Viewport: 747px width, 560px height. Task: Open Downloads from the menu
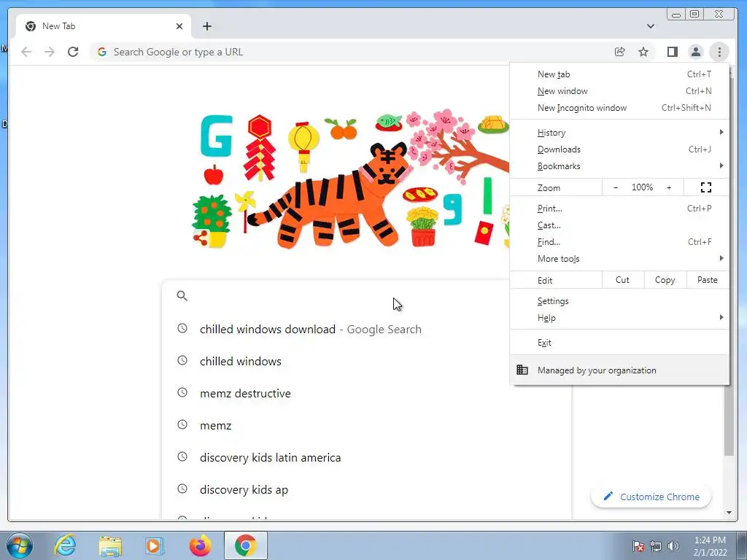619,149
